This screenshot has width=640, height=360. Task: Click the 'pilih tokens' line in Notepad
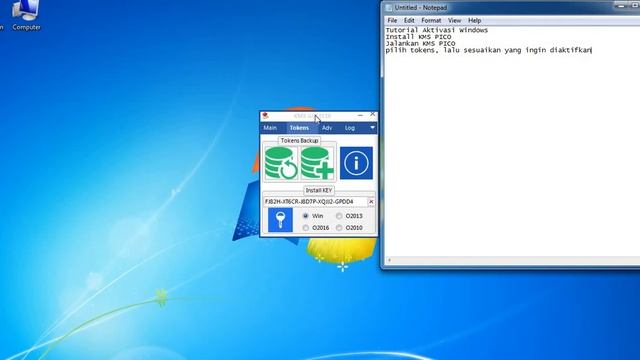(x=489, y=50)
